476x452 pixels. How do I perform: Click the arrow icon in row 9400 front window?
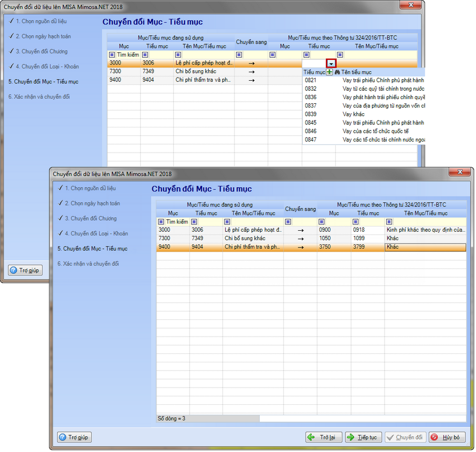click(x=300, y=247)
